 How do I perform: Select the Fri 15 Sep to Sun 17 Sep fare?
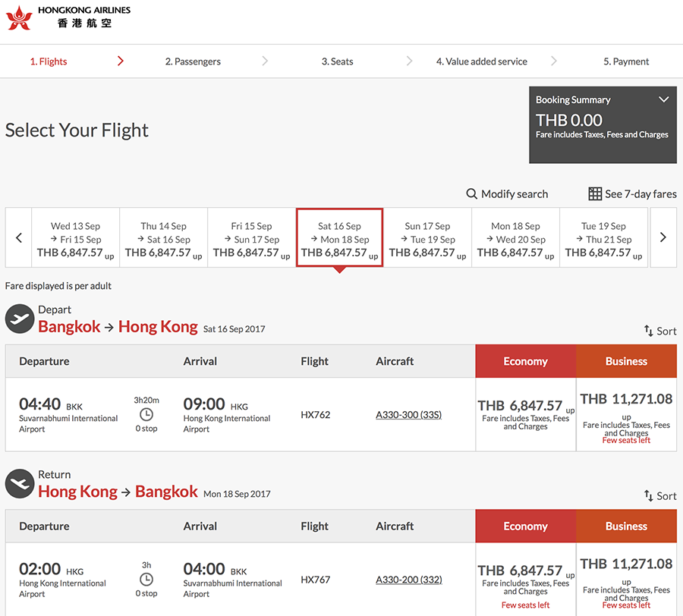coord(251,237)
